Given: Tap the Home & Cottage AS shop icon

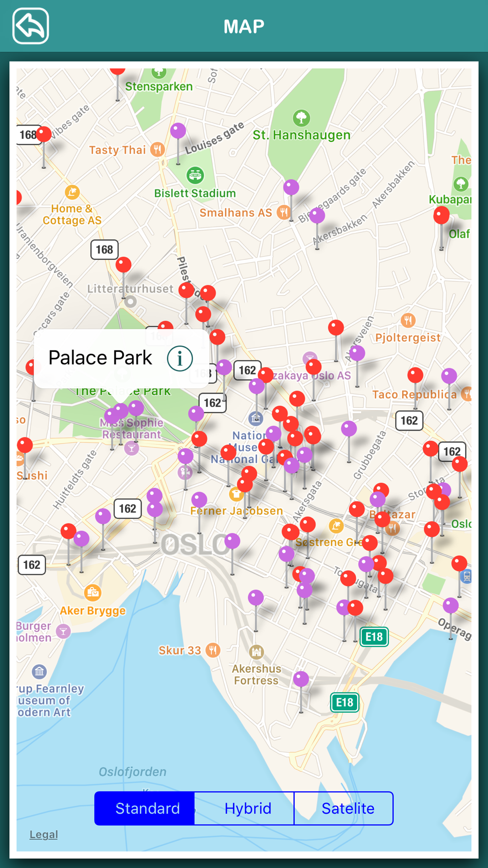Looking at the screenshot, I should click(x=72, y=192).
